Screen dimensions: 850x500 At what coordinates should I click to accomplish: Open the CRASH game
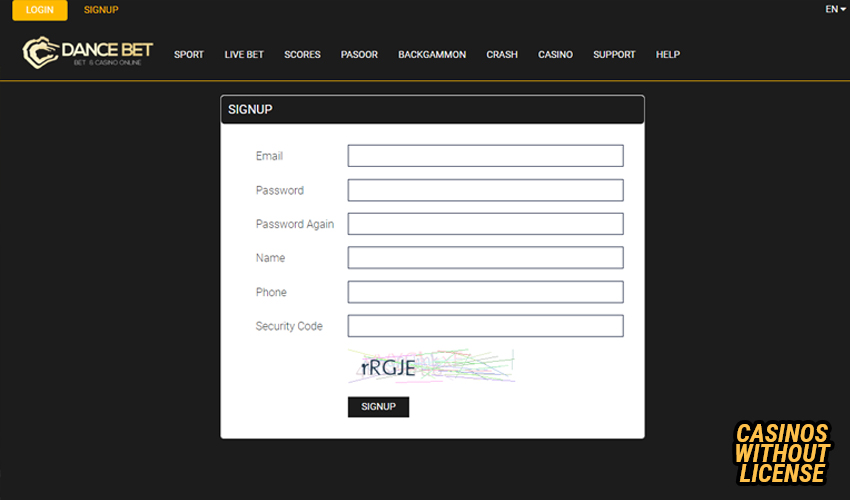click(502, 55)
